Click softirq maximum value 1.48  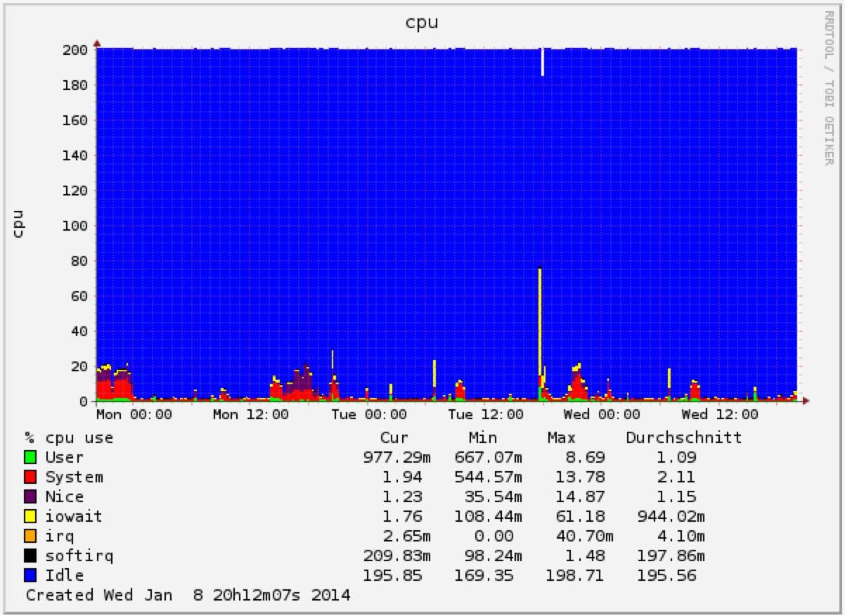(x=585, y=556)
